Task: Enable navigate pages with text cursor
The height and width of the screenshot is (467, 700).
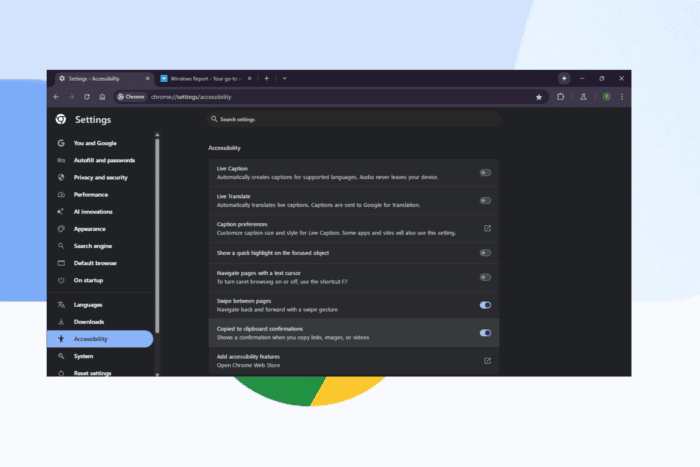Action: [x=485, y=277]
